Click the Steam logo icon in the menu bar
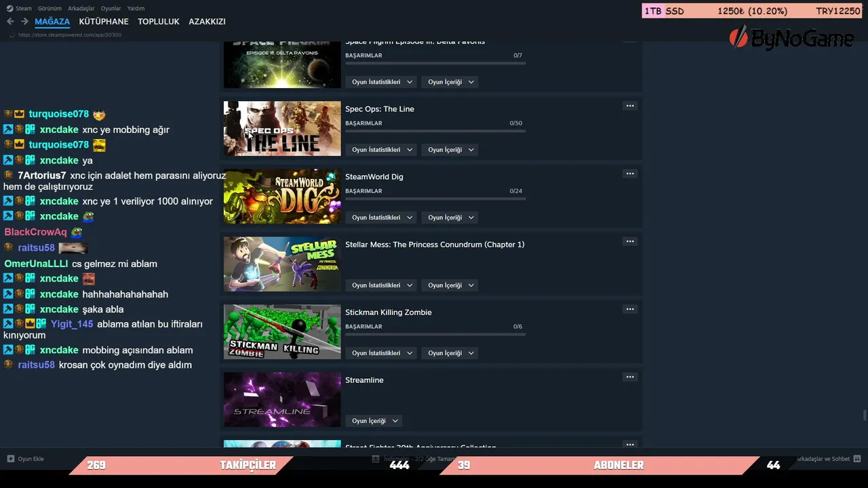This screenshot has width=868, height=488. tap(9, 8)
